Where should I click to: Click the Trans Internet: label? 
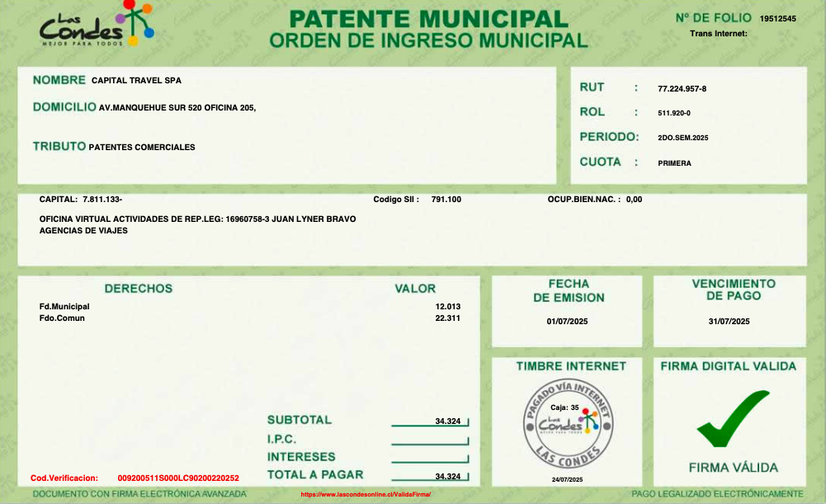tap(719, 34)
